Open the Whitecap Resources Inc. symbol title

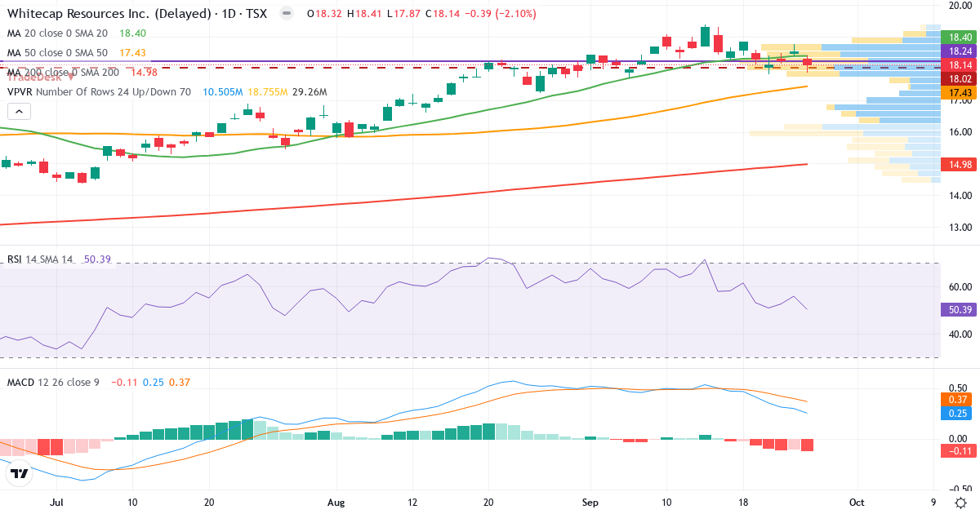136,14
